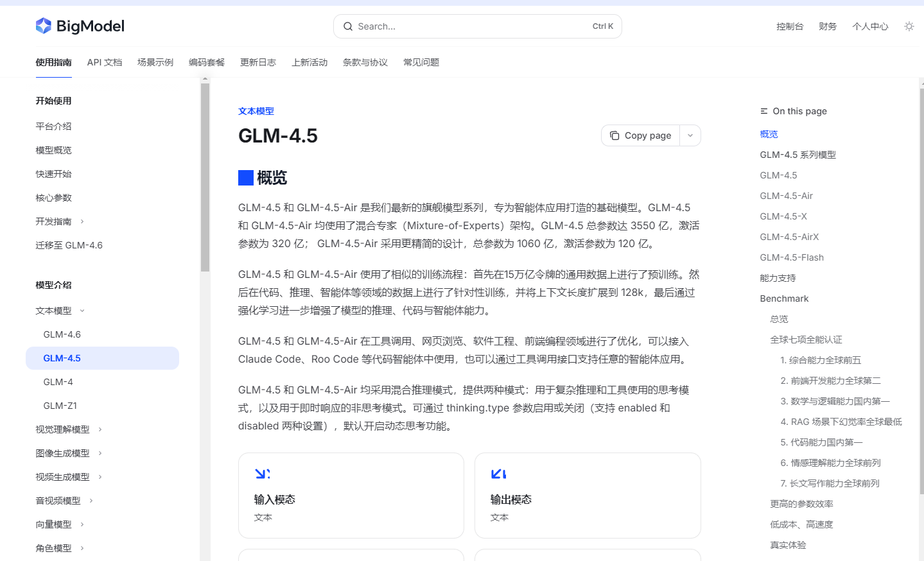
Task: Click the BigModel logo
Action: (x=80, y=26)
